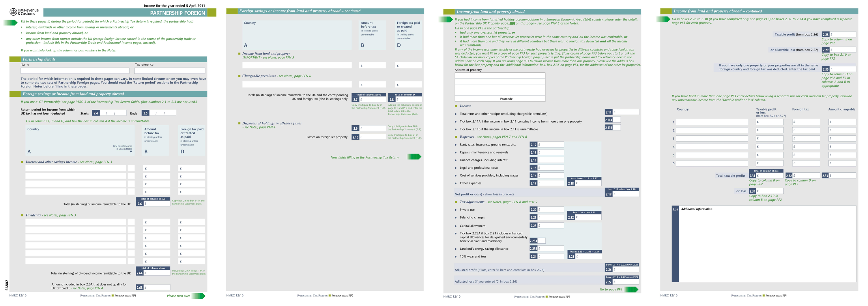
Task: Click the Country field in row 1 on page PF4
Action: pyautogui.click(x=712, y=122)
